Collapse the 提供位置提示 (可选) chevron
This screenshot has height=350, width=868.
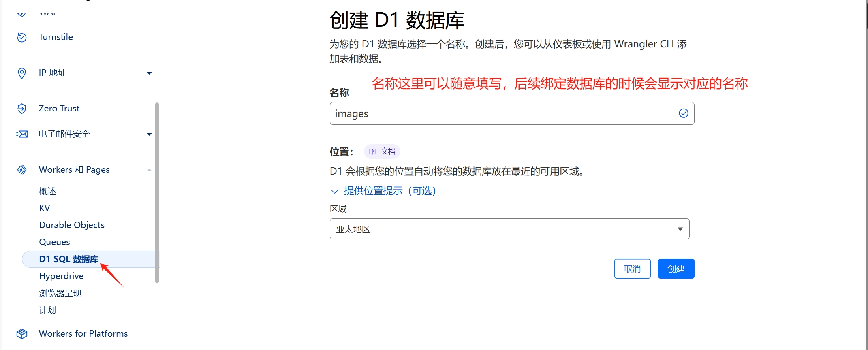335,191
